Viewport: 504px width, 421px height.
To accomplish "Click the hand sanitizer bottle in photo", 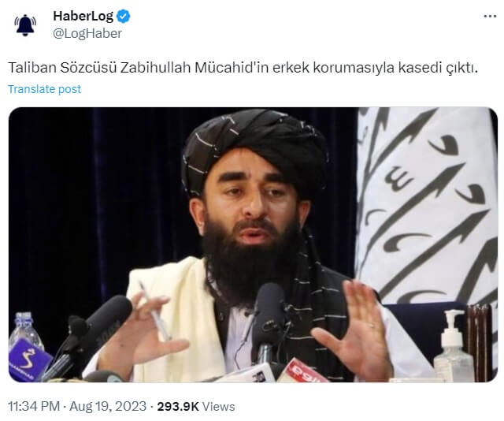I will pos(454,347).
